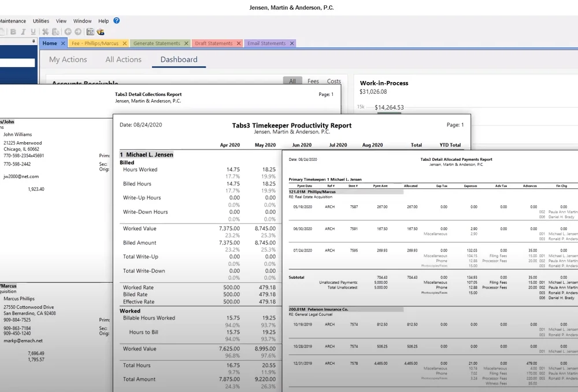The width and height of the screenshot is (578, 392).
Task: Click the markp@emach.net email address
Action: tap(23, 341)
